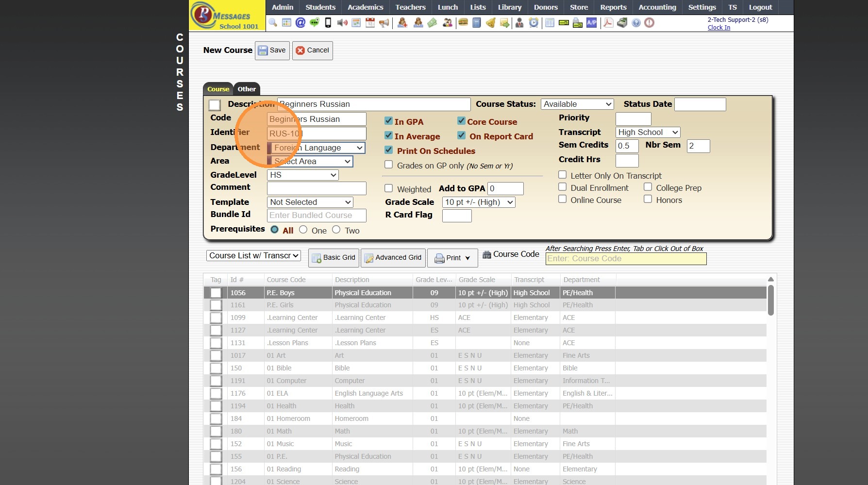Open the Print dropdown button
The image size is (868, 485).
pos(452,258)
